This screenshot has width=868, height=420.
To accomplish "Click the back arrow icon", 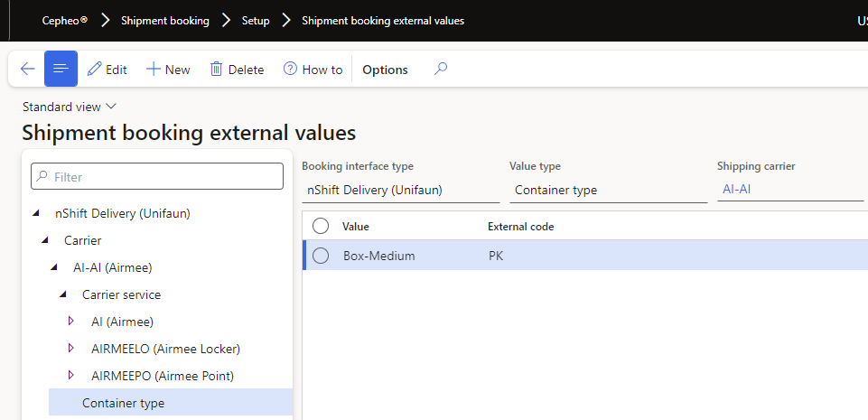I will point(27,70).
